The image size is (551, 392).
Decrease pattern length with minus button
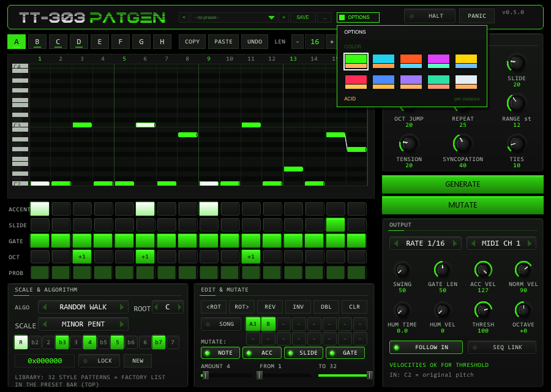click(298, 42)
